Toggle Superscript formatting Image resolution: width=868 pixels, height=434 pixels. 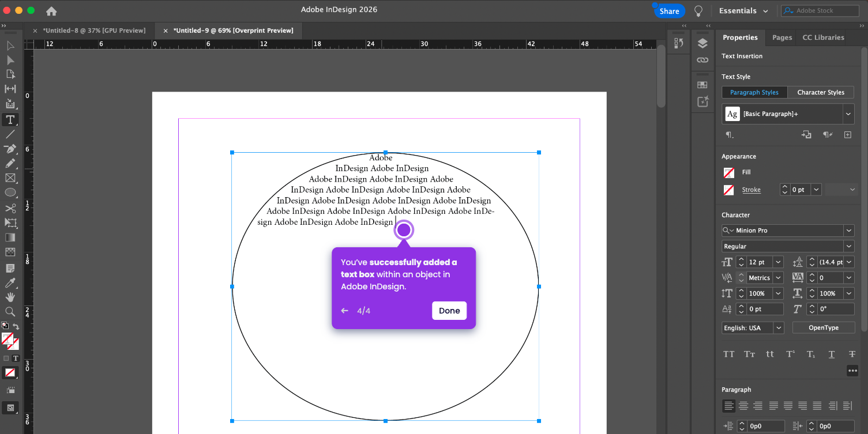(x=791, y=354)
